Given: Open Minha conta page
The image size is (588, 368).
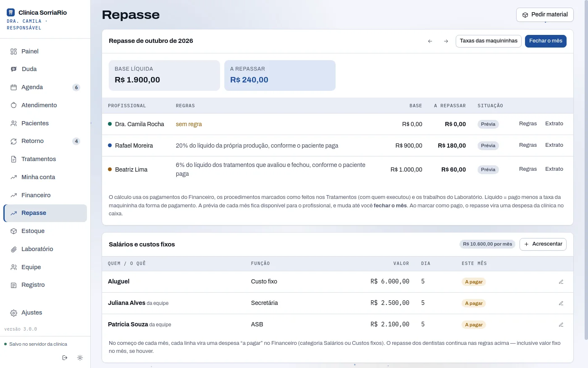Looking at the screenshot, I should 45,177.
